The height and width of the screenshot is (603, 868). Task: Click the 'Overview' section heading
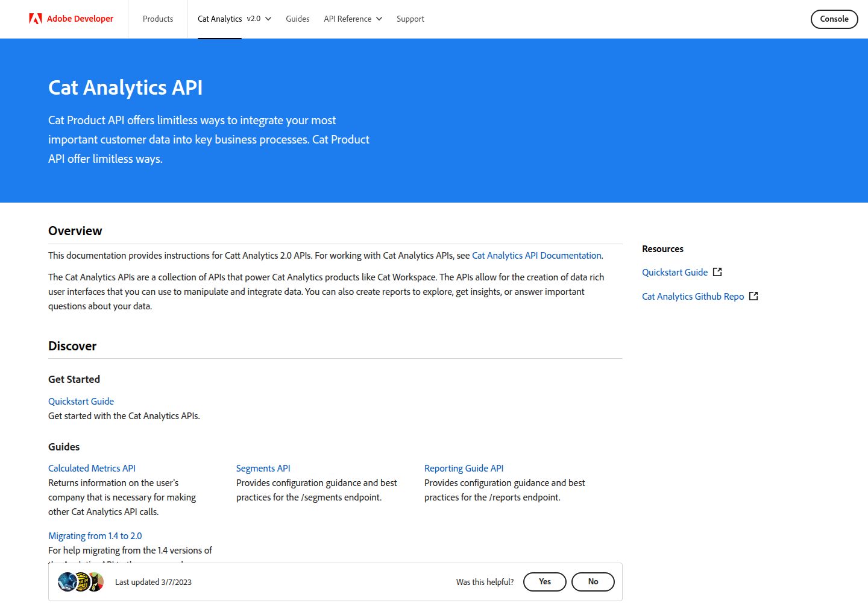[x=75, y=231]
